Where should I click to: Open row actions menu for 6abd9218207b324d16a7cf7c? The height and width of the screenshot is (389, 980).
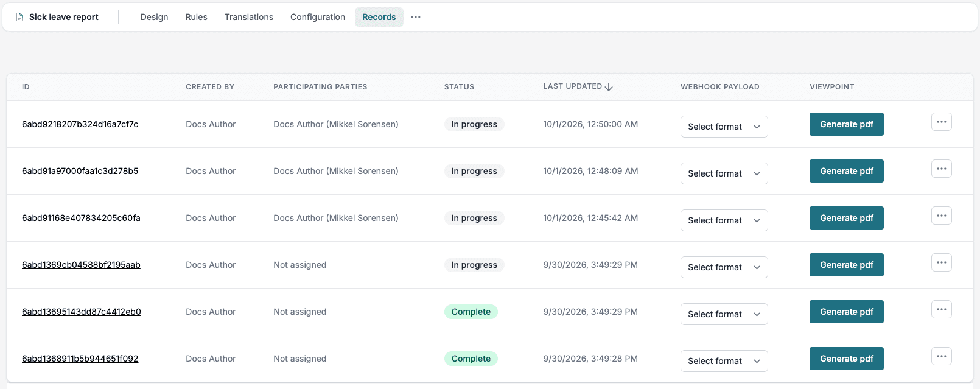(x=942, y=122)
